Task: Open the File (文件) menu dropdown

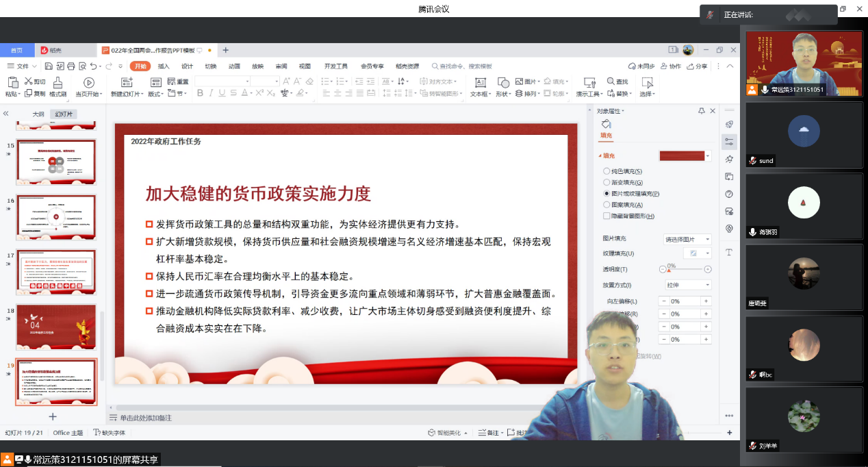Action: (22, 66)
